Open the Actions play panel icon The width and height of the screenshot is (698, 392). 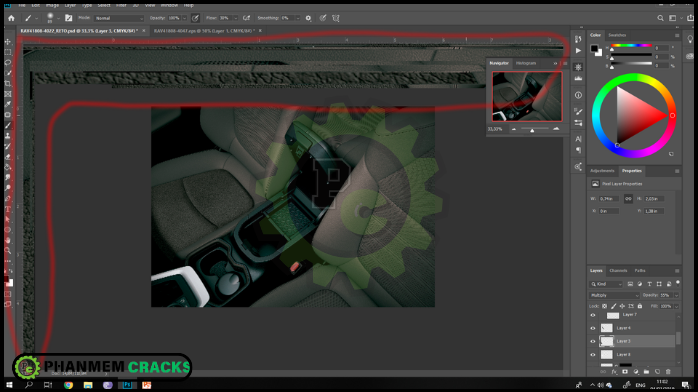pyautogui.click(x=578, y=51)
